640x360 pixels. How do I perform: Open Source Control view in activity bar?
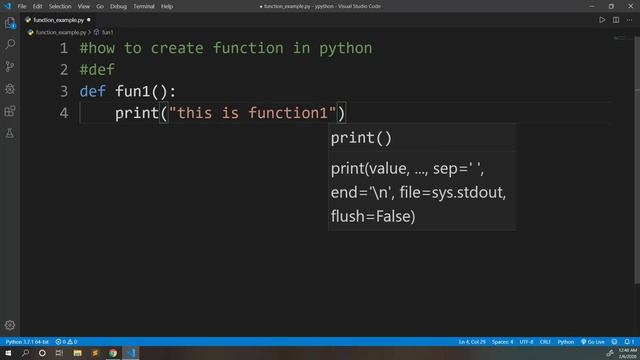click(x=10, y=66)
